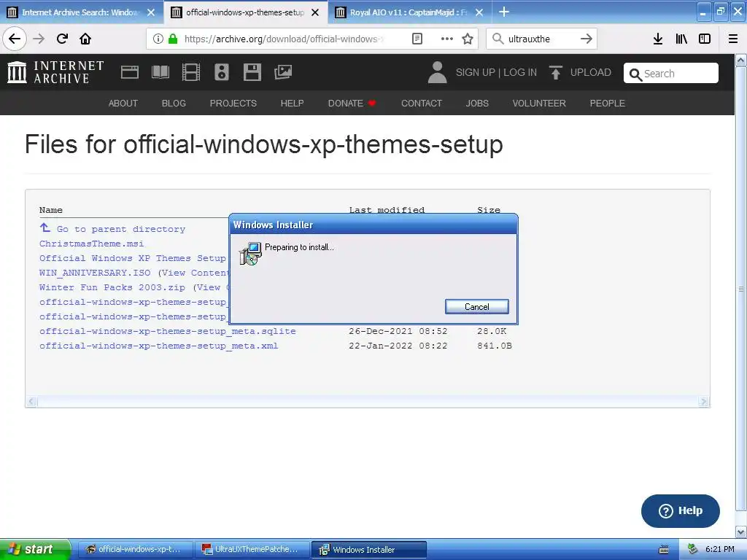Click the LOG IN link
Image resolution: width=747 pixels, height=560 pixels.
tap(520, 72)
